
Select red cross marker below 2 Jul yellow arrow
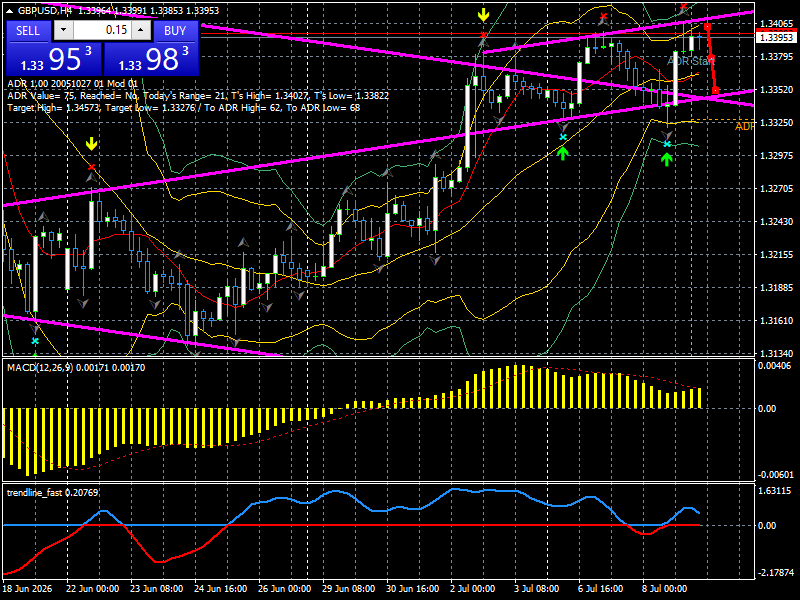click(483, 35)
